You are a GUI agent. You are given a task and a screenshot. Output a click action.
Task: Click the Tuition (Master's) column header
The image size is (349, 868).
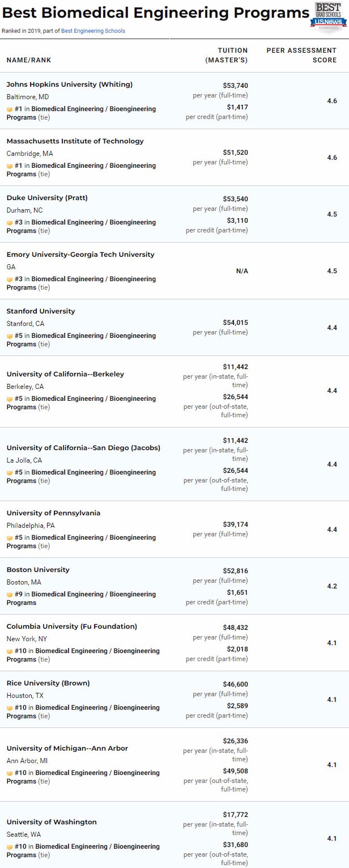227,55
